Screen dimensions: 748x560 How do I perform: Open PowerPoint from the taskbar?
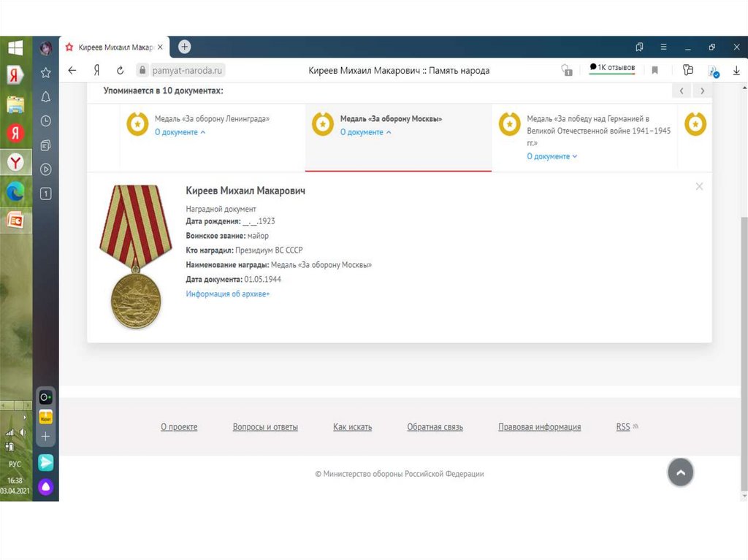tap(15, 220)
